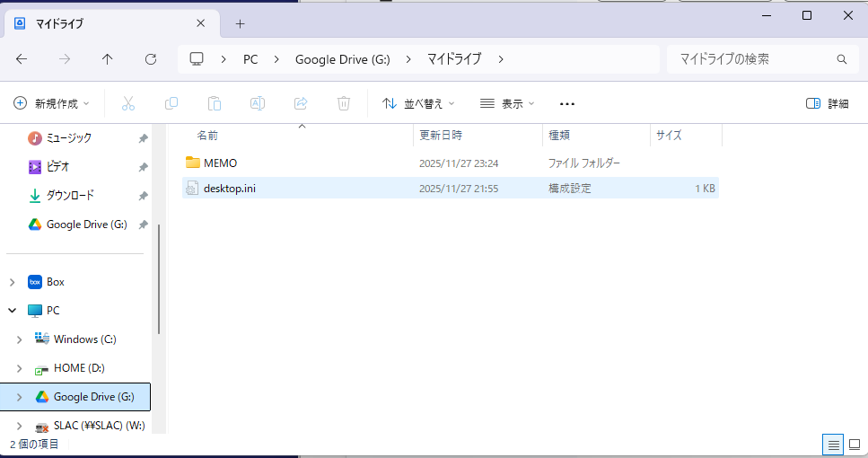Select the MEMO folder
The width and height of the screenshot is (868, 458).
point(220,163)
